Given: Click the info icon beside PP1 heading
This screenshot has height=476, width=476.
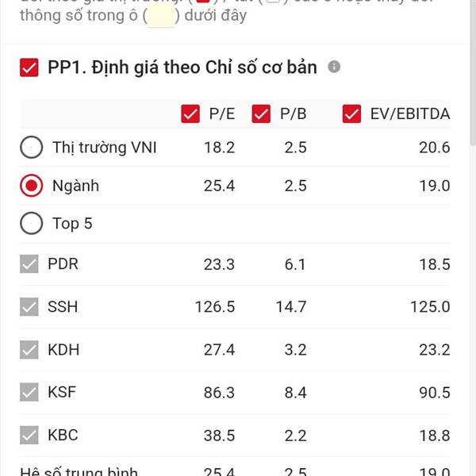Looking at the screenshot, I should point(334,67).
